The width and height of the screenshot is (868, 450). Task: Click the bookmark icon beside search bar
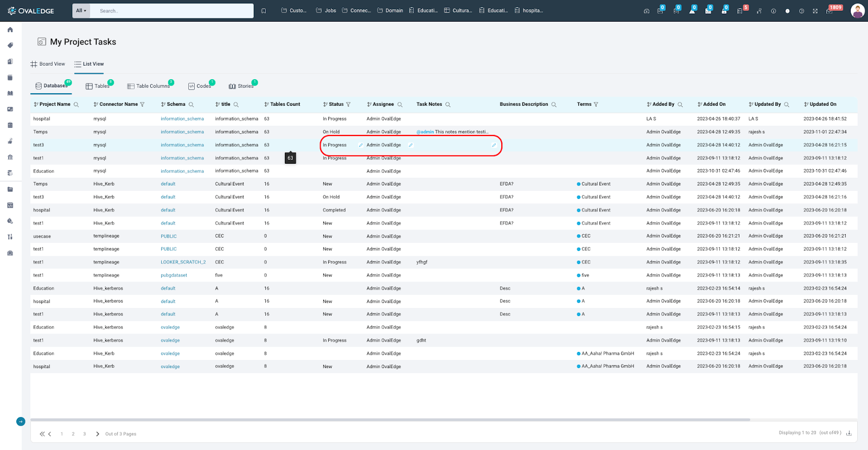pos(264,11)
